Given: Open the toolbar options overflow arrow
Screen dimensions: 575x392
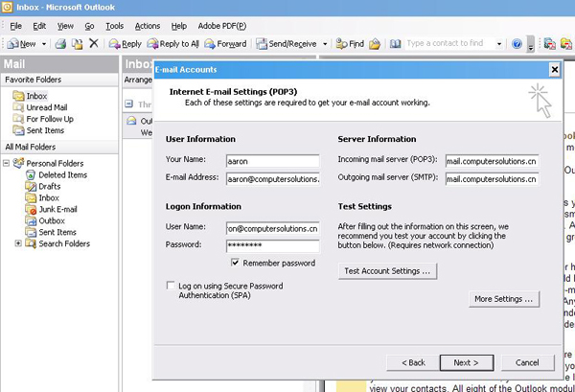Looking at the screenshot, I should pyautogui.click(x=530, y=44).
